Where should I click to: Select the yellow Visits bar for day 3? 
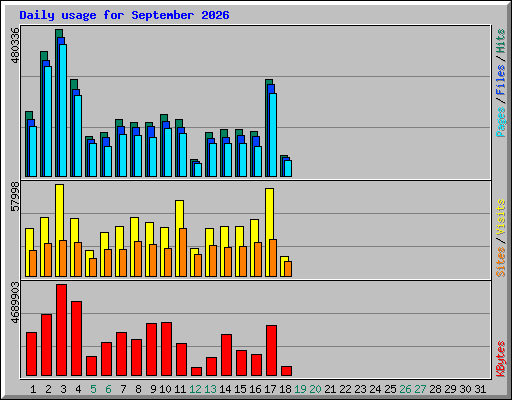pos(60,230)
